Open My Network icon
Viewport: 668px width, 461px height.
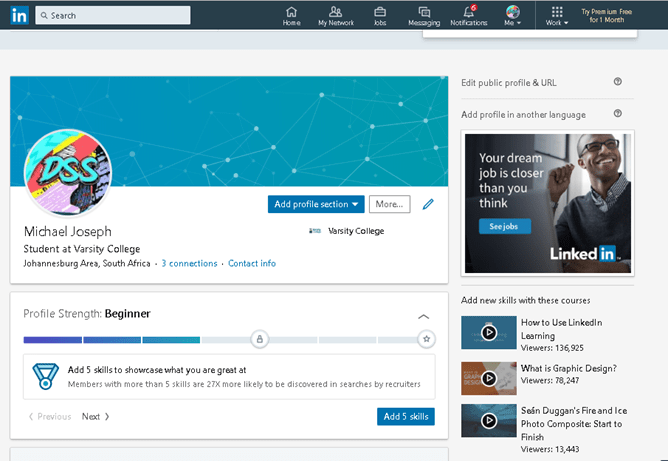[x=336, y=16]
